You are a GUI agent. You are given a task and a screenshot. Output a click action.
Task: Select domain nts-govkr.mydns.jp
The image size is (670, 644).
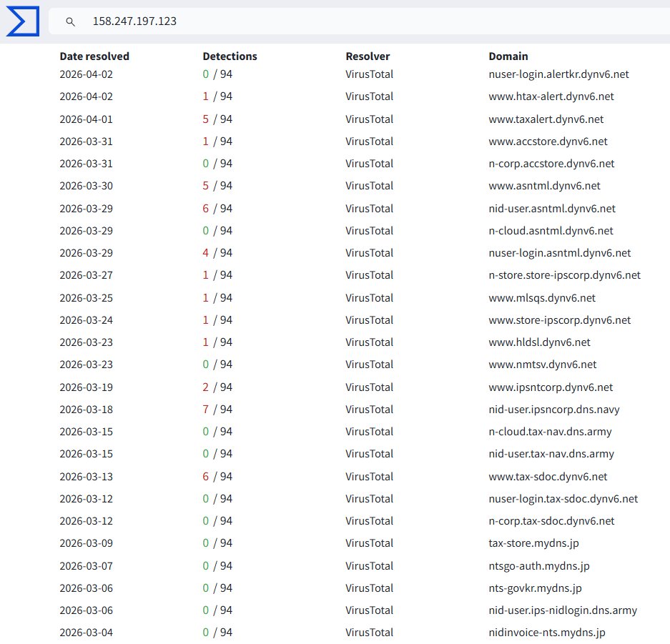(x=535, y=588)
